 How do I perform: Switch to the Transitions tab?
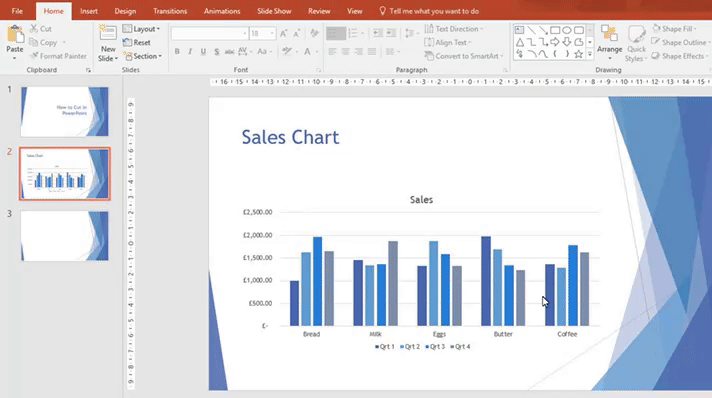pos(170,11)
